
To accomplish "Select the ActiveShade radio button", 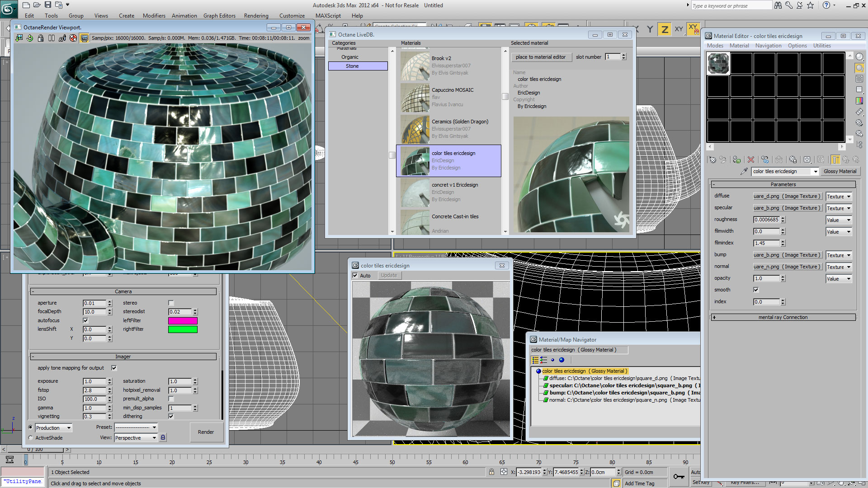I will [31, 438].
